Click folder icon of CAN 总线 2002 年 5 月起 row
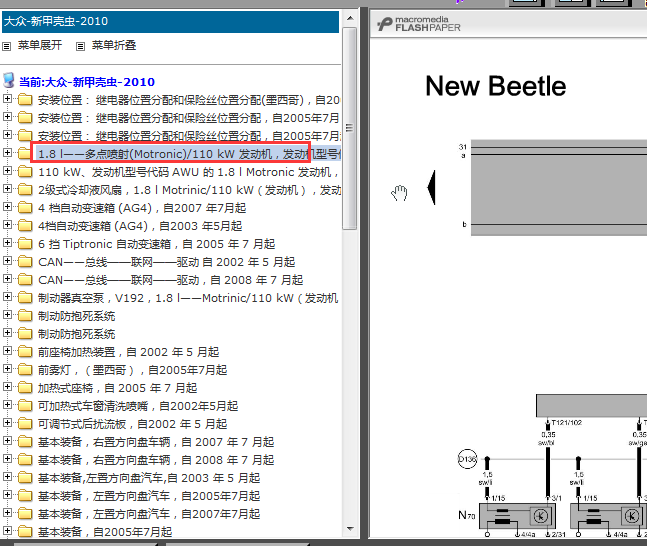The image size is (647, 546). tap(25, 261)
